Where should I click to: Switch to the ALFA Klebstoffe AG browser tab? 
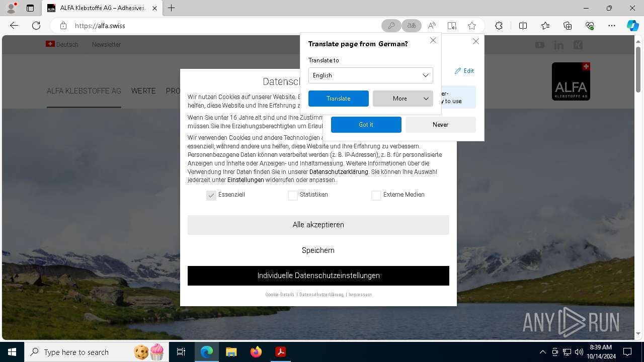102,8
